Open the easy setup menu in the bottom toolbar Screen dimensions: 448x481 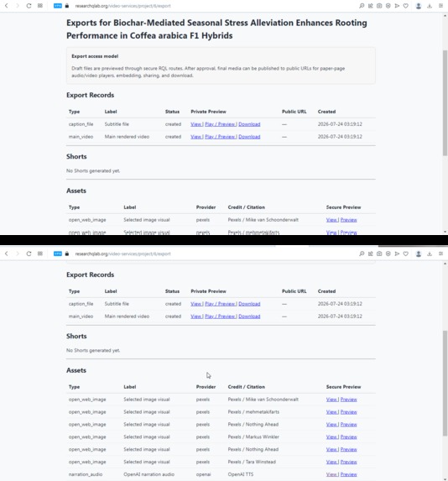point(440,254)
